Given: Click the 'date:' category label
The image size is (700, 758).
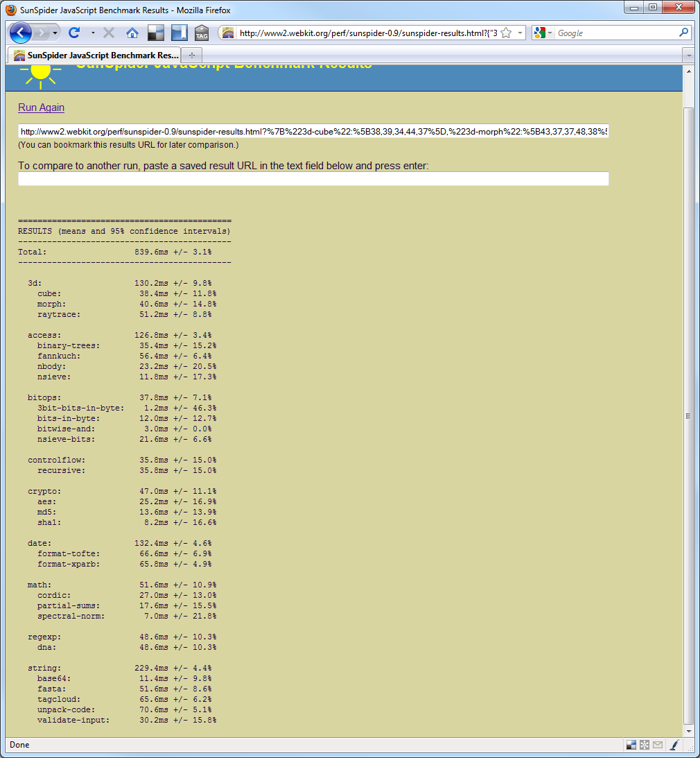Looking at the screenshot, I should [x=40, y=544].
